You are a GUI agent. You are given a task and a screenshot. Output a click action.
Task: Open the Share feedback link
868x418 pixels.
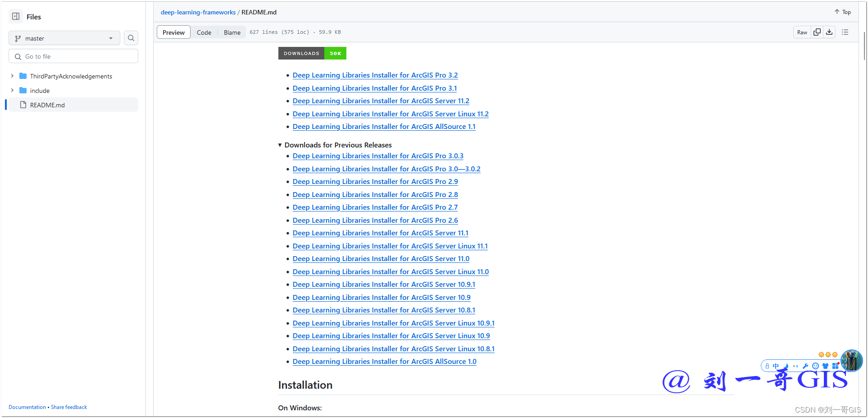coord(69,407)
